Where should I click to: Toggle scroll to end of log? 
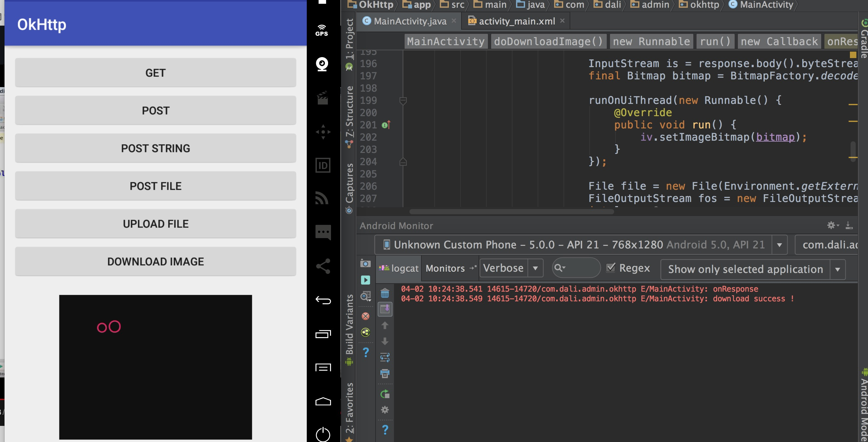point(385,309)
